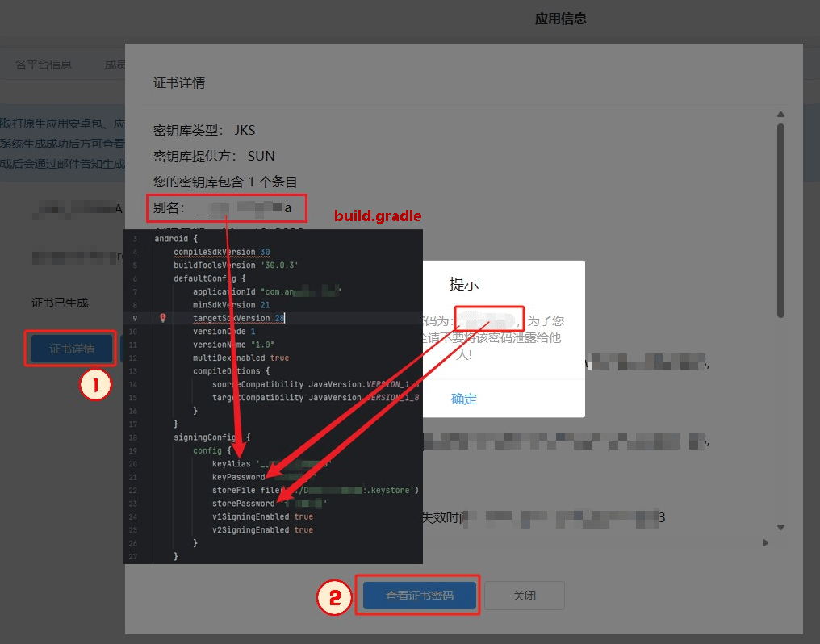Click the scrollbar down arrow icon
This screenshot has height=644, width=820.
pos(780,525)
